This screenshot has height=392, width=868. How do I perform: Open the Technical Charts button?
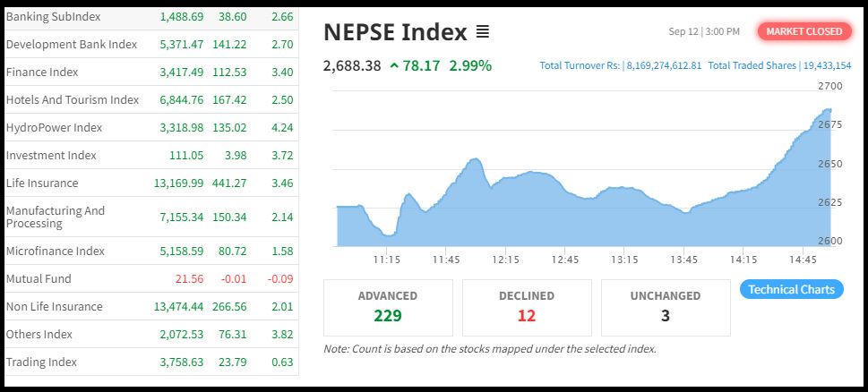[791, 289]
